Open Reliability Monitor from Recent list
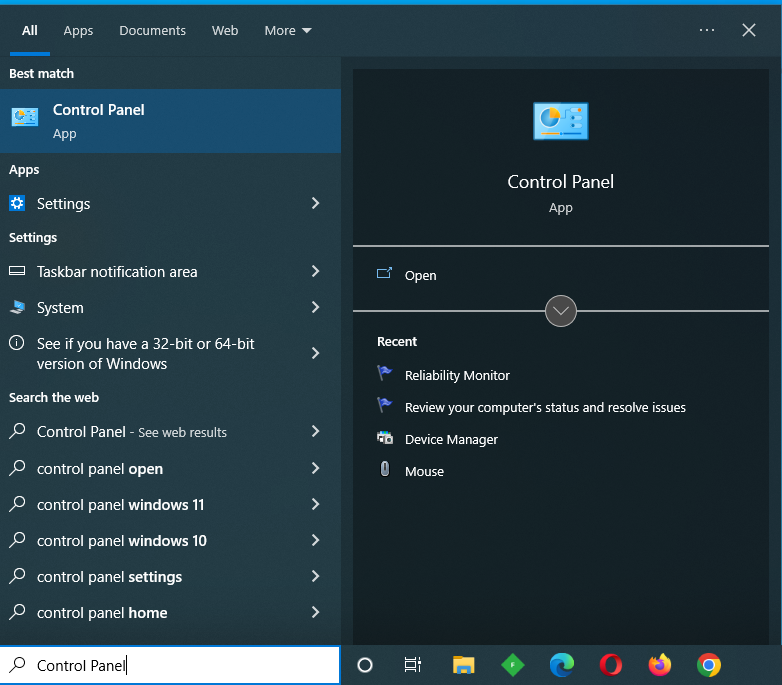The width and height of the screenshot is (782, 685). (x=457, y=375)
